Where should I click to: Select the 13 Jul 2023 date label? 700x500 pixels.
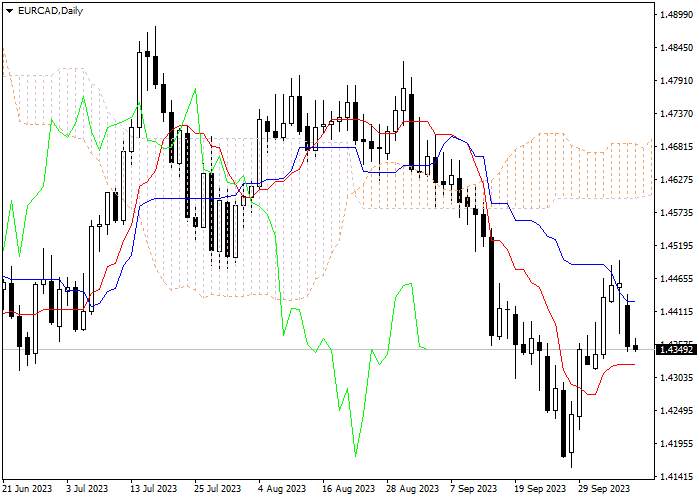point(153,489)
